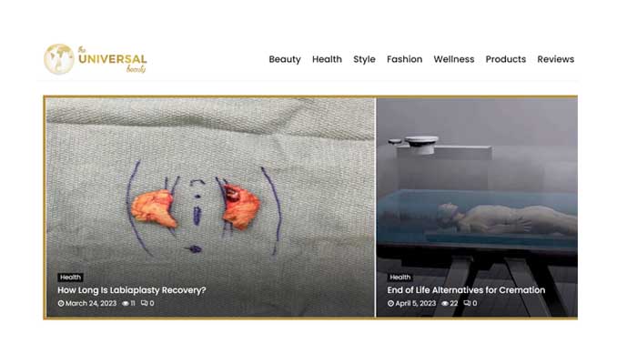637x364 pixels.
Task: Open End of Life Alternatives for Cremation article
Action: click(x=466, y=290)
